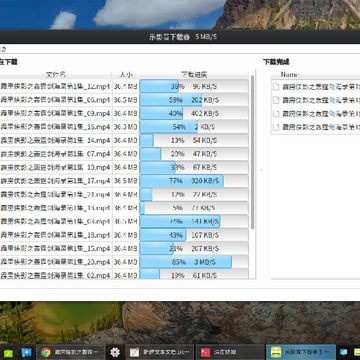
Task: Select the green downloader taskbar button
Action: 301,352
